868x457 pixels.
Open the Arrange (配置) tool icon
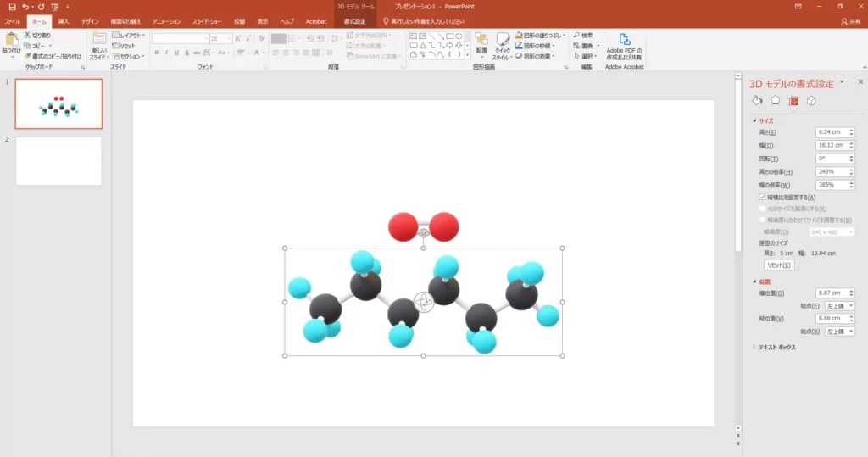click(x=481, y=43)
